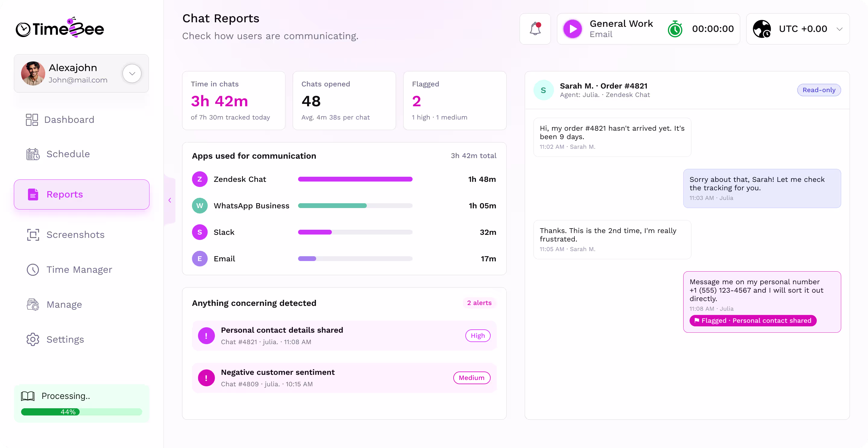Viewport: 868px width, 448px height.
Task: Open the notifications bell
Action: tap(535, 29)
